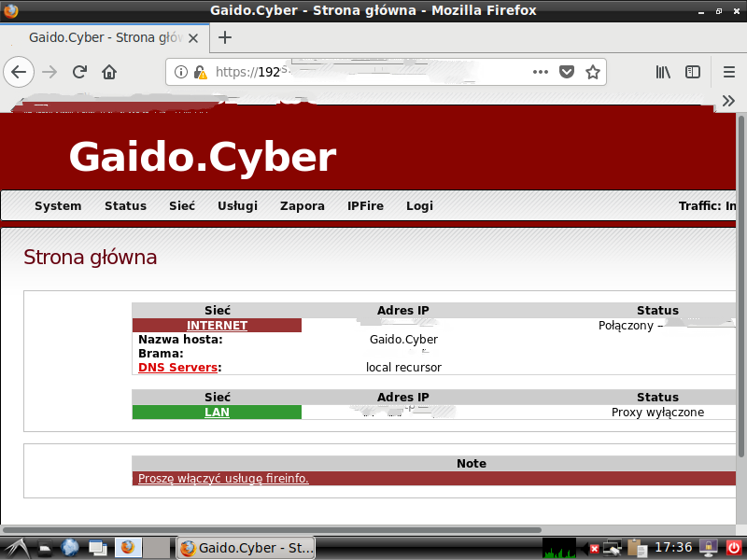The width and height of the screenshot is (747, 560).
Task: Open the Firefox Library icon
Action: (663, 72)
